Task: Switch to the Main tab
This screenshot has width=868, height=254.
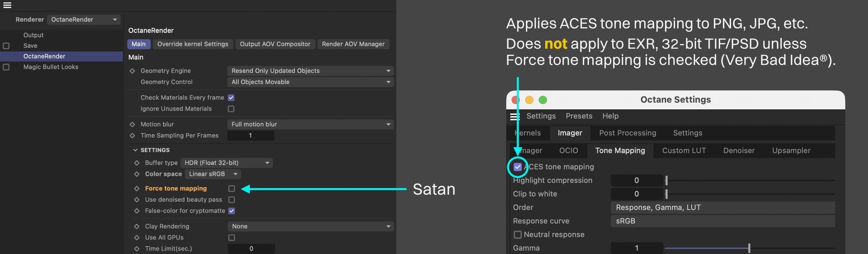Action: pyautogui.click(x=138, y=44)
